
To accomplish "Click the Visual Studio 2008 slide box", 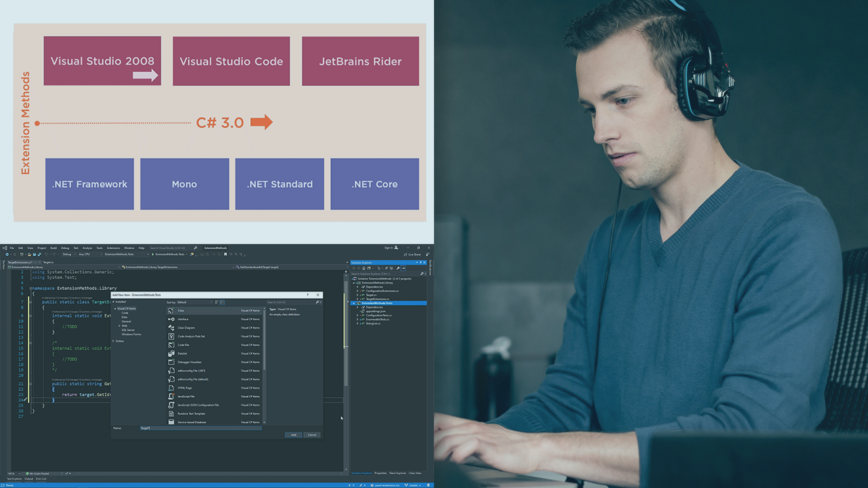I will [x=102, y=61].
